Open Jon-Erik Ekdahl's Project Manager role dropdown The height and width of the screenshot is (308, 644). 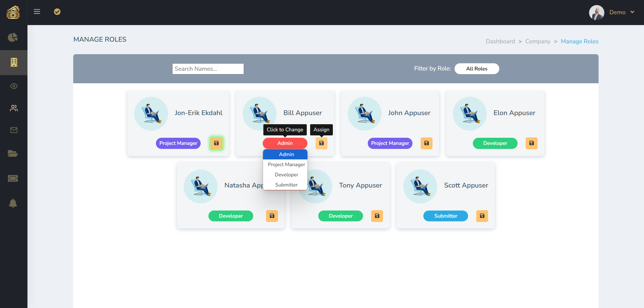click(178, 143)
